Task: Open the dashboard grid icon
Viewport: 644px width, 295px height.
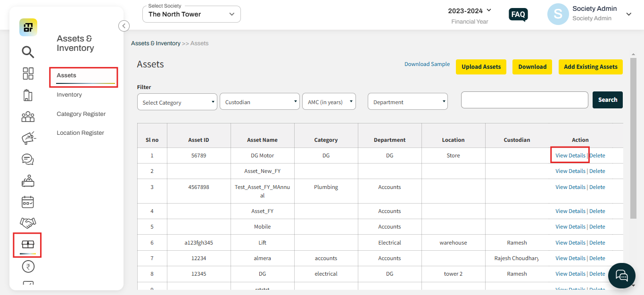Action: (28, 74)
